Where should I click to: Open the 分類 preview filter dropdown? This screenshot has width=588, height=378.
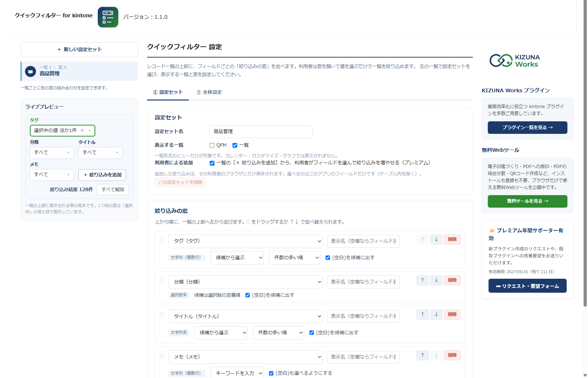pos(52,153)
